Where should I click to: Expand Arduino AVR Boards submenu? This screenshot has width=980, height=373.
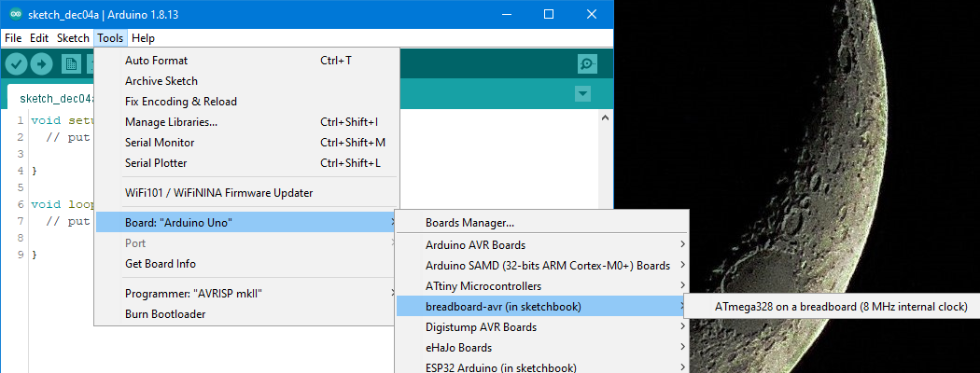pos(542,245)
